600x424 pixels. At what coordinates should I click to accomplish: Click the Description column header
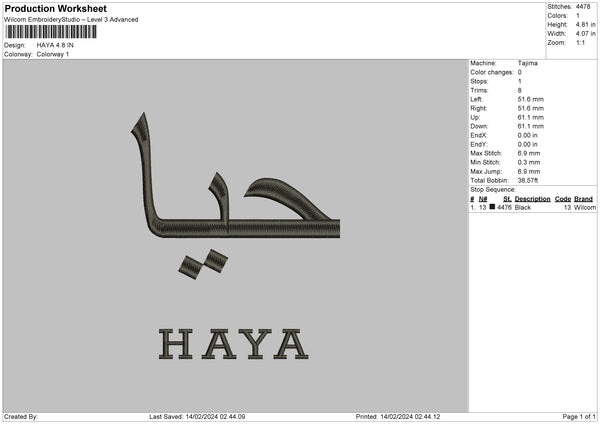532,199
